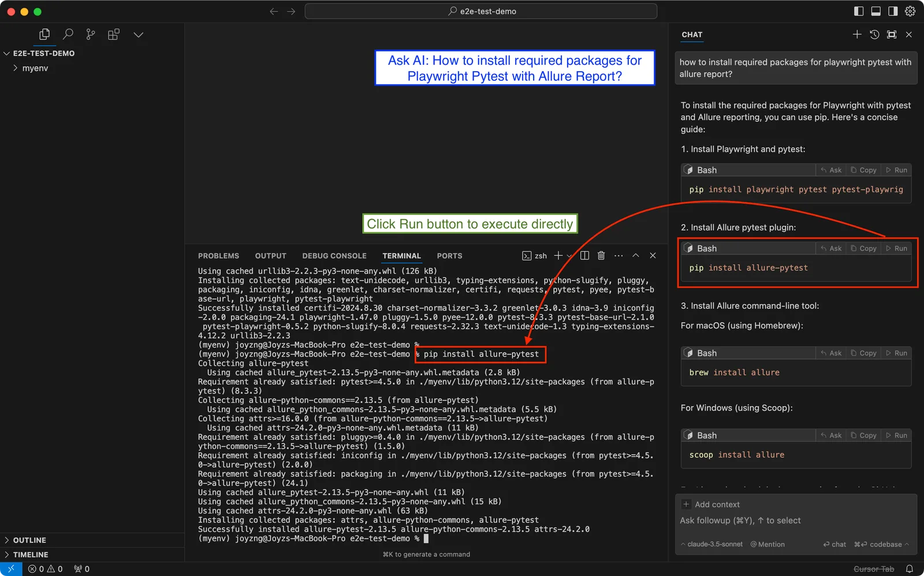
Task: Focus the Ask followup input field
Action: coord(796,521)
